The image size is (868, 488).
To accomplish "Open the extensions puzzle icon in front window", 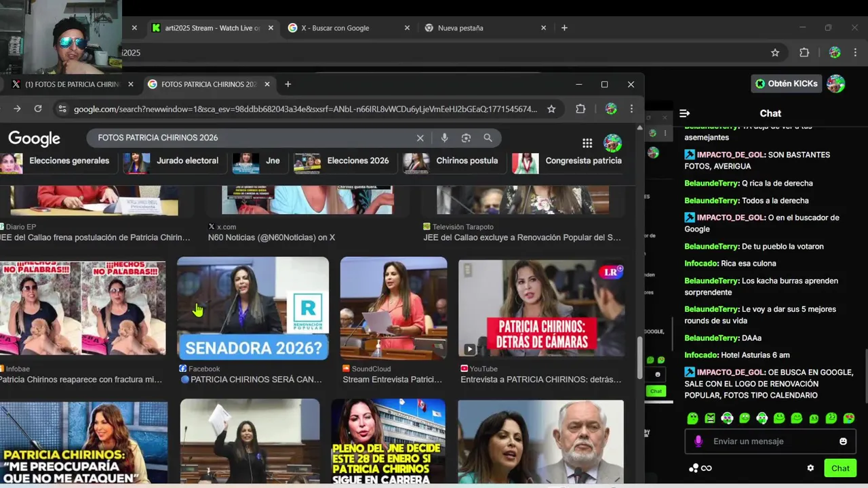I will pyautogui.click(x=580, y=108).
